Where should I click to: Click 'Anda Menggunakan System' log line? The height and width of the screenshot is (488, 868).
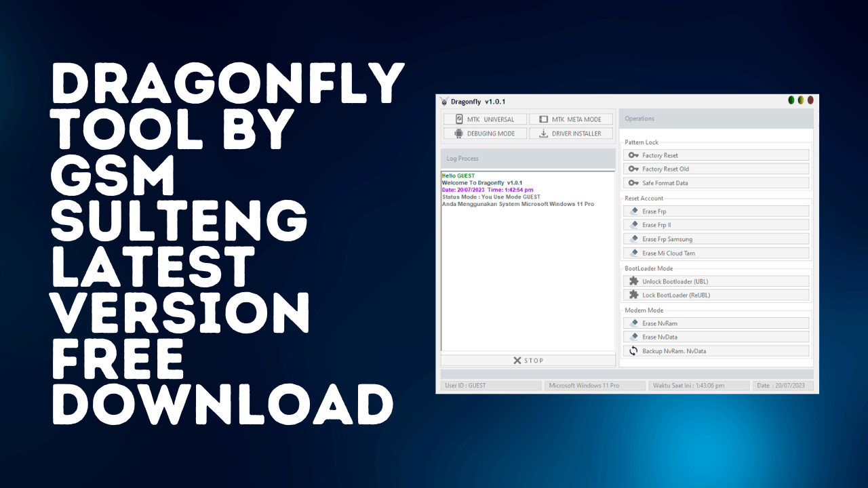coord(518,204)
